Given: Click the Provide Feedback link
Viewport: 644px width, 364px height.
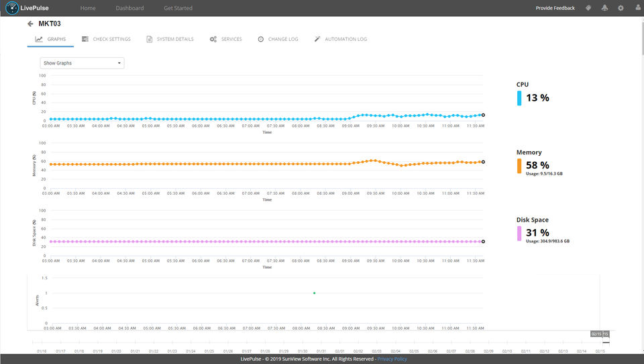Looking at the screenshot, I should point(555,8).
